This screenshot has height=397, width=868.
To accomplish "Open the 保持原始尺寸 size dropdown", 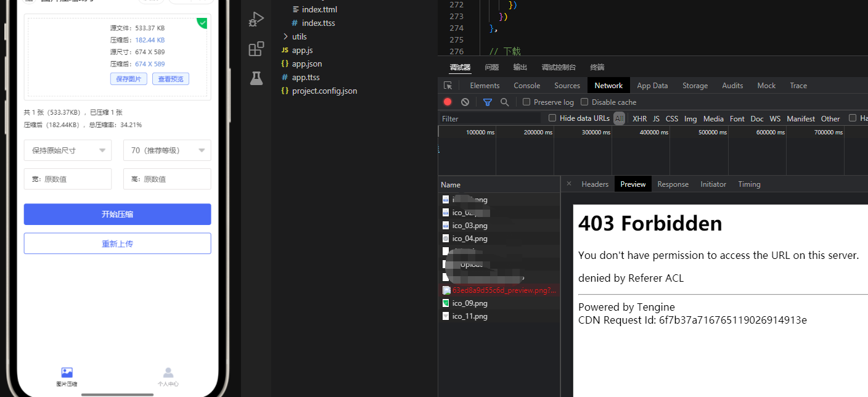I will click(x=68, y=150).
